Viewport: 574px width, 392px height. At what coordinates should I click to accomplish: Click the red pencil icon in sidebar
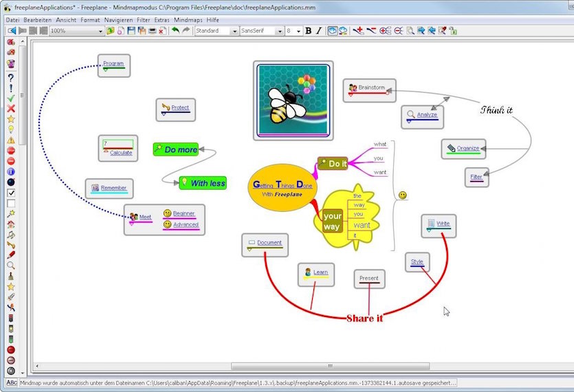pyautogui.click(x=11, y=254)
